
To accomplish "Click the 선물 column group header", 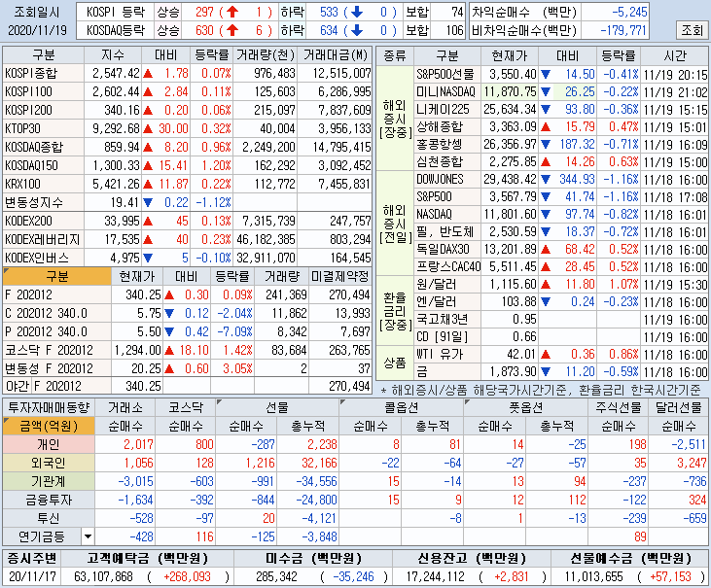I will 277,407.
